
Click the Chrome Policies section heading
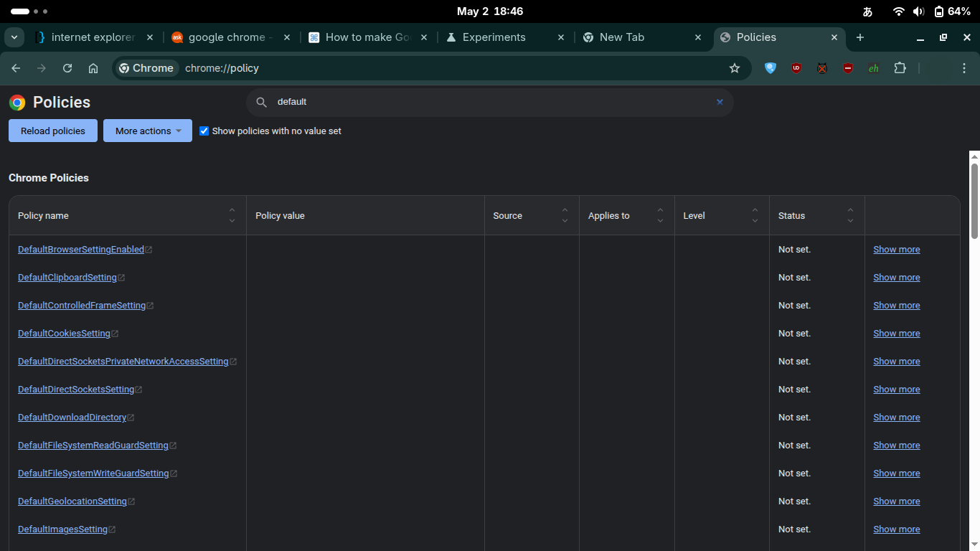[x=49, y=178]
